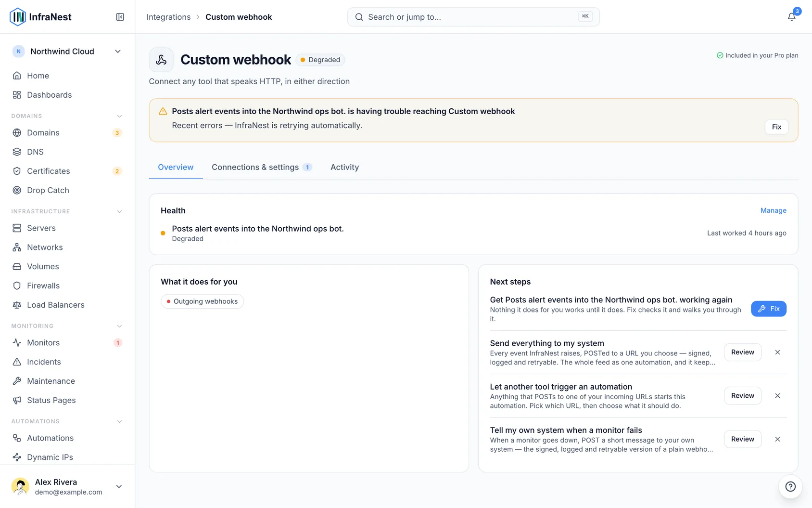Switch to the Activity tab

(344, 167)
